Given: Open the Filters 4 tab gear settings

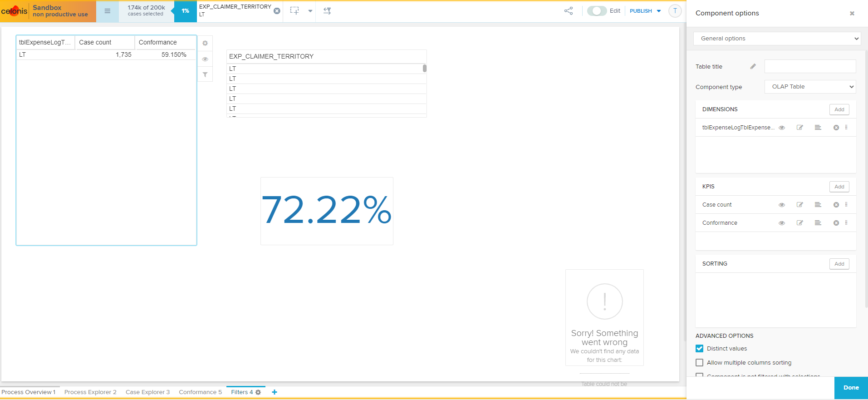Looking at the screenshot, I should click(258, 392).
